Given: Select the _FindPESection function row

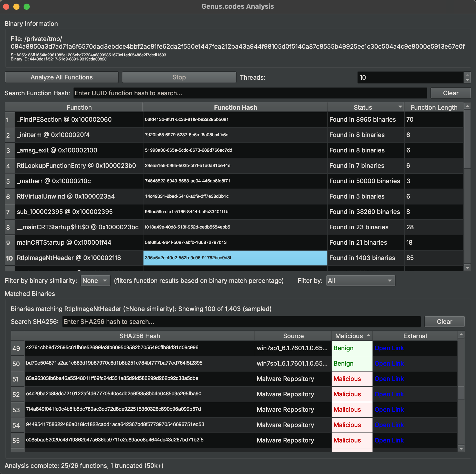Looking at the screenshot, I should pyautogui.click(x=77, y=119).
